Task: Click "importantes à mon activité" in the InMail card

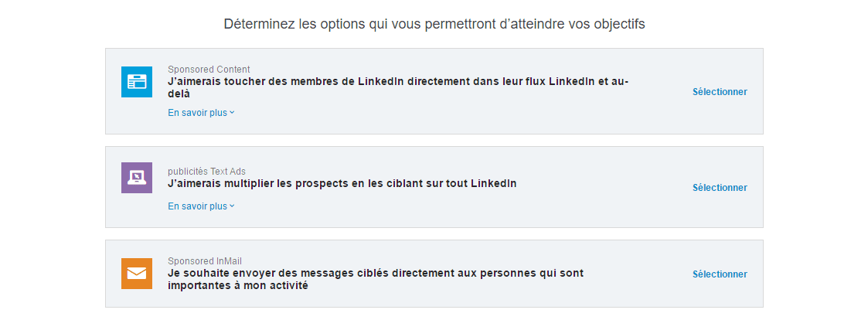Action: (237, 286)
